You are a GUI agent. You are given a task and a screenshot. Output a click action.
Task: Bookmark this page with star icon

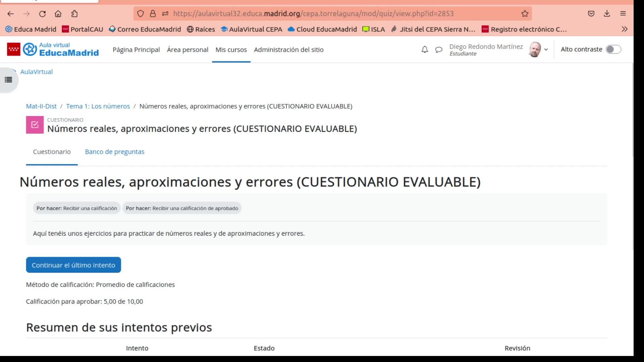[x=525, y=14]
